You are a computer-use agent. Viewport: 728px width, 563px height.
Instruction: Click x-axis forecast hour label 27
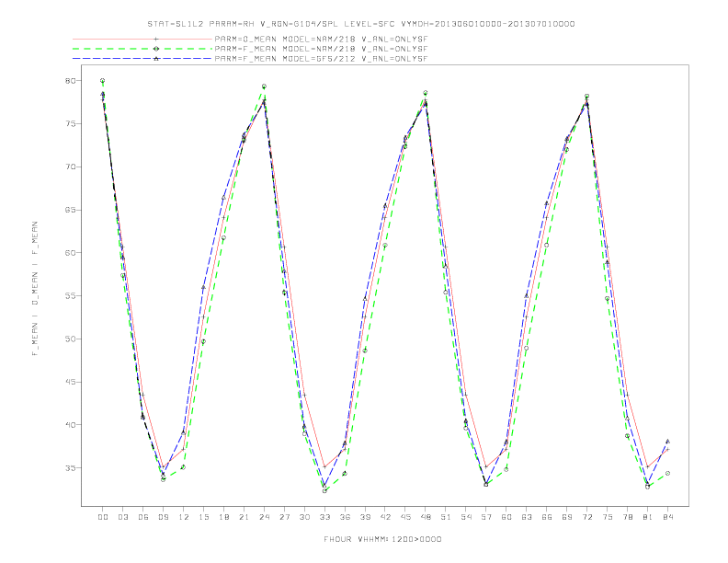[x=285, y=517]
